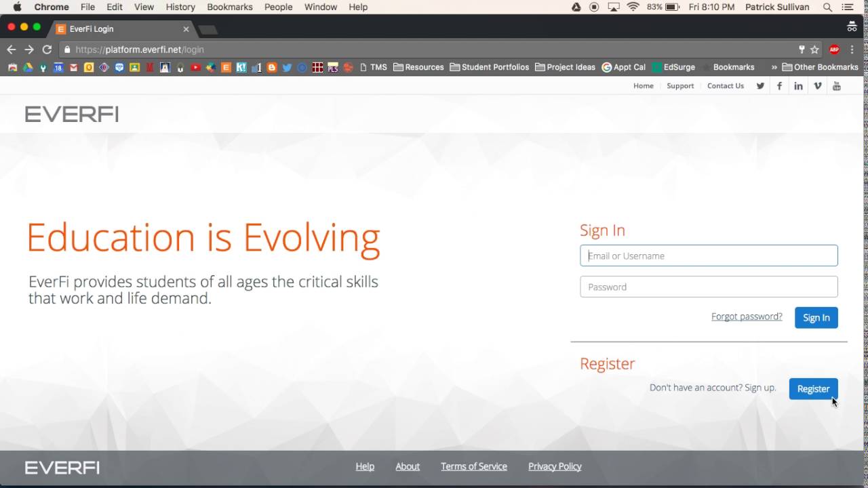
Task: Click the address bar URL
Action: tap(140, 49)
